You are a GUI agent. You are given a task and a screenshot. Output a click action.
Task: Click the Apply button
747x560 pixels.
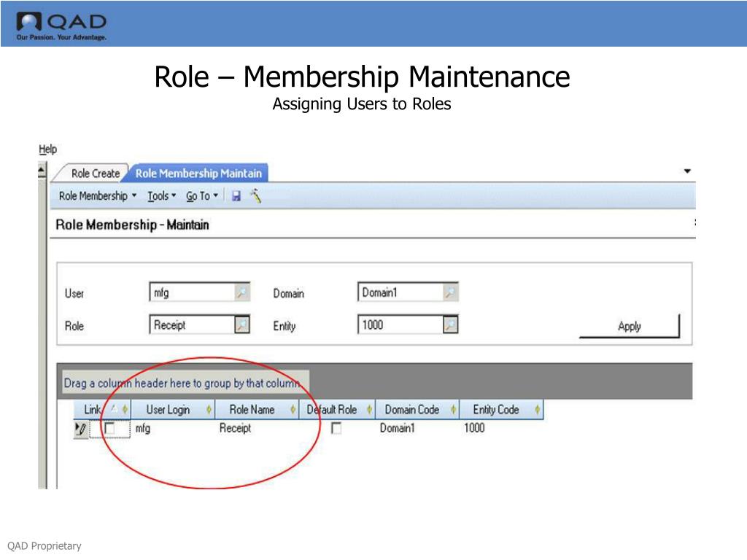[x=628, y=326]
